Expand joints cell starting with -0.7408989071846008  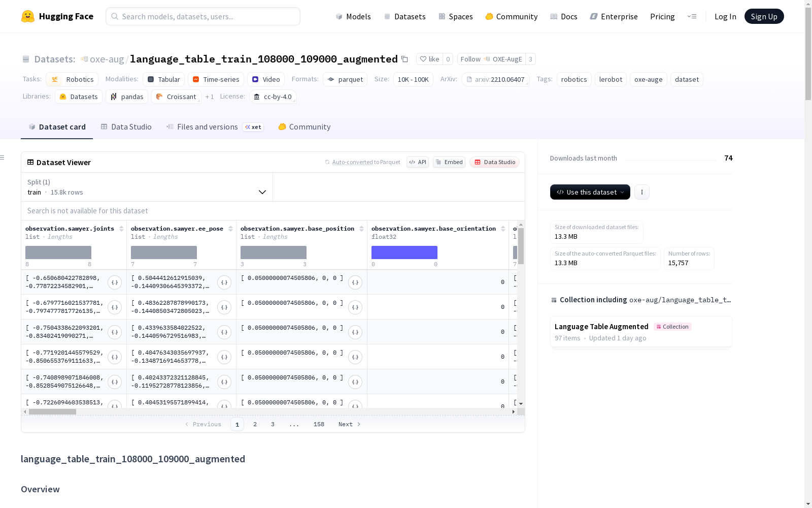click(115, 382)
